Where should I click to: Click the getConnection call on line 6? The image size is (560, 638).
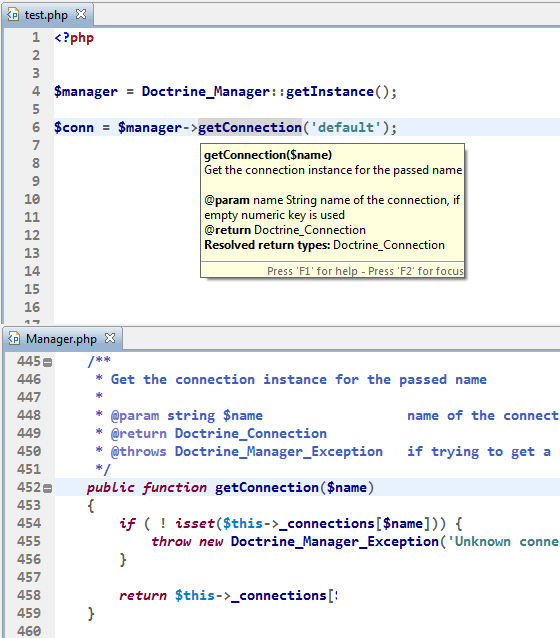(250, 127)
